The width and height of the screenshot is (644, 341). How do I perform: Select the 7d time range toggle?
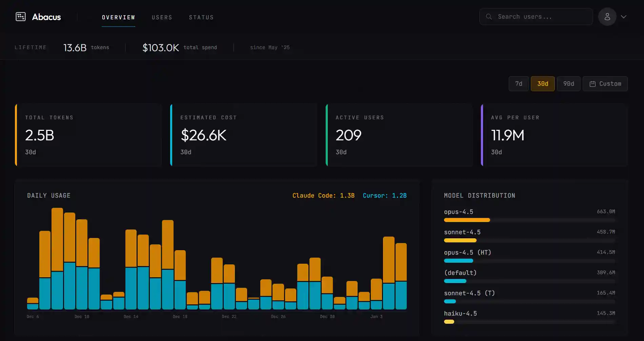tap(518, 83)
